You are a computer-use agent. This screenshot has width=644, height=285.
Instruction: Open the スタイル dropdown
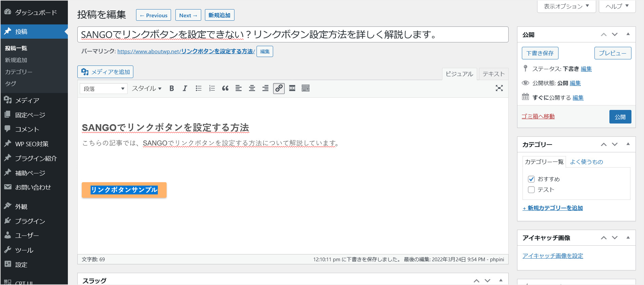[147, 89]
